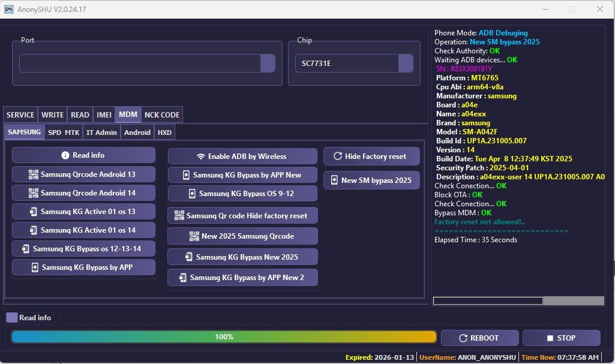This screenshot has width=615, height=364.
Task: Click the Cpu Abi arm64-v8a log line
Action: tap(470, 87)
